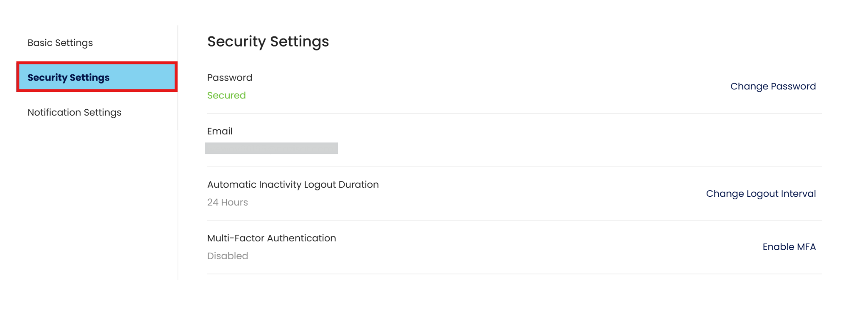Click the greyed-out email address box

[271, 148]
